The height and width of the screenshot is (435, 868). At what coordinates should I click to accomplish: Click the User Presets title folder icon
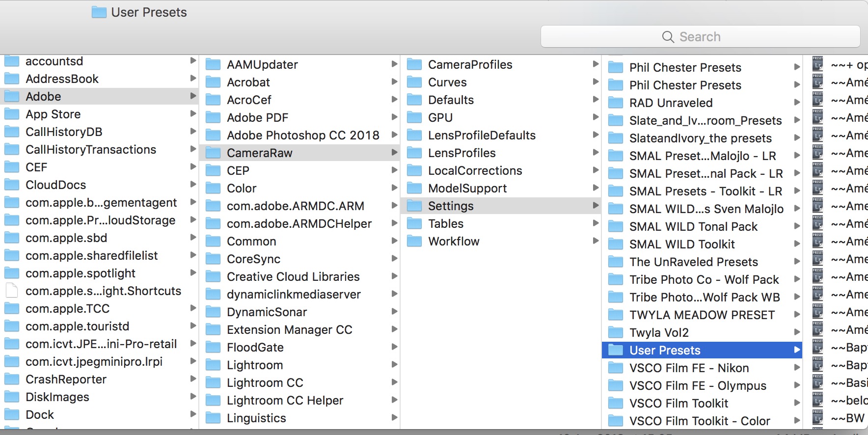point(99,12)
